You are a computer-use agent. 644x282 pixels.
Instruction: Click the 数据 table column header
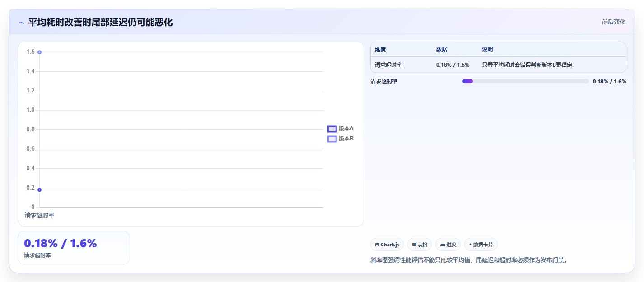pos(442,50)
